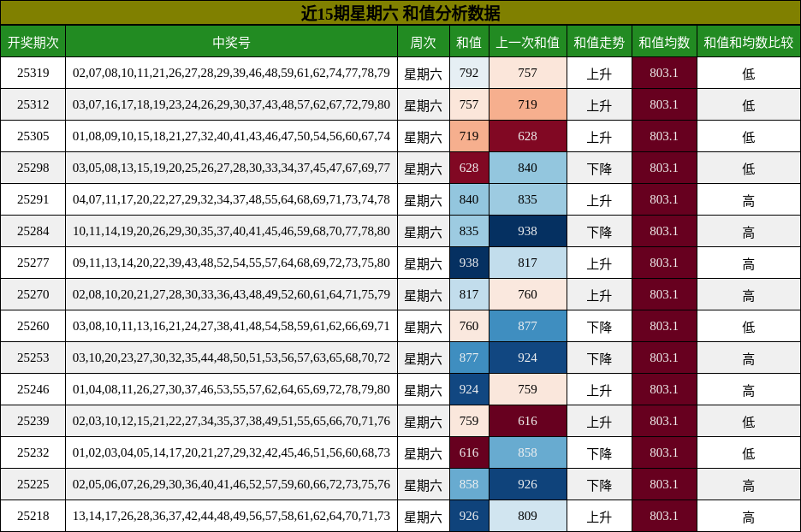Select the 上升 trend cell for period 25291
801x532 pixels.
(600, 198)
